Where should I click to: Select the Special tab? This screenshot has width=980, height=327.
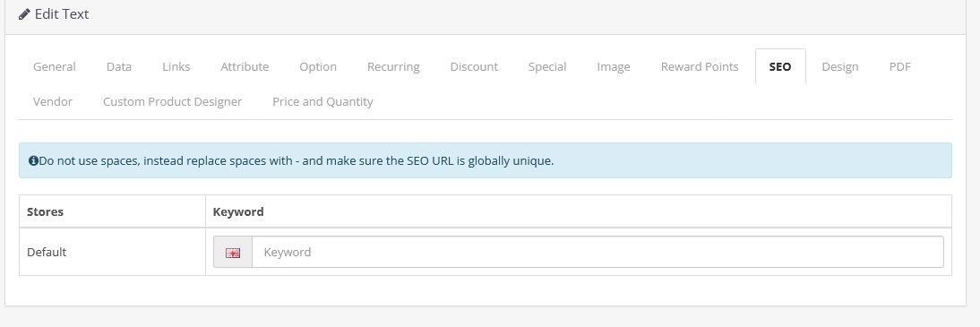(x=546, y=66)
